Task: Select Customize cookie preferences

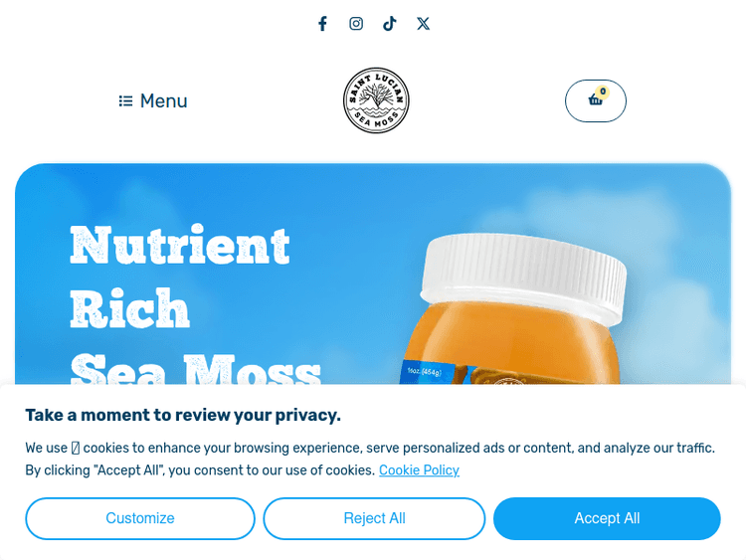Action: [140, 518]
